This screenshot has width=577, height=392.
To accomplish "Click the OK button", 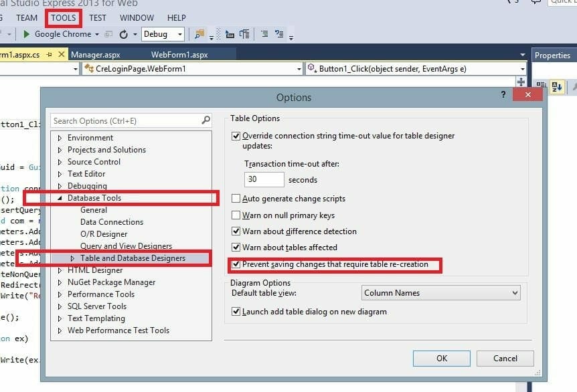I will pyautogui.click(x=441, y=358).
